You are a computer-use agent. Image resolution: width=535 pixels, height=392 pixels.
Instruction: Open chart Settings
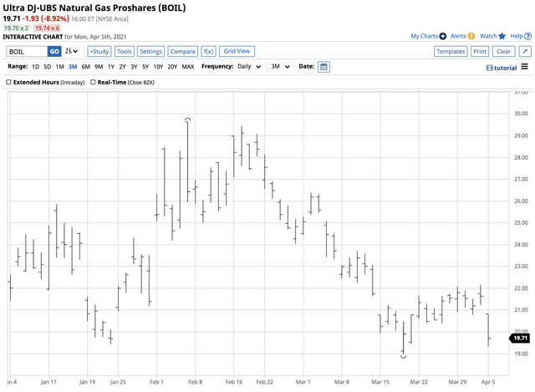coord(150,52)
